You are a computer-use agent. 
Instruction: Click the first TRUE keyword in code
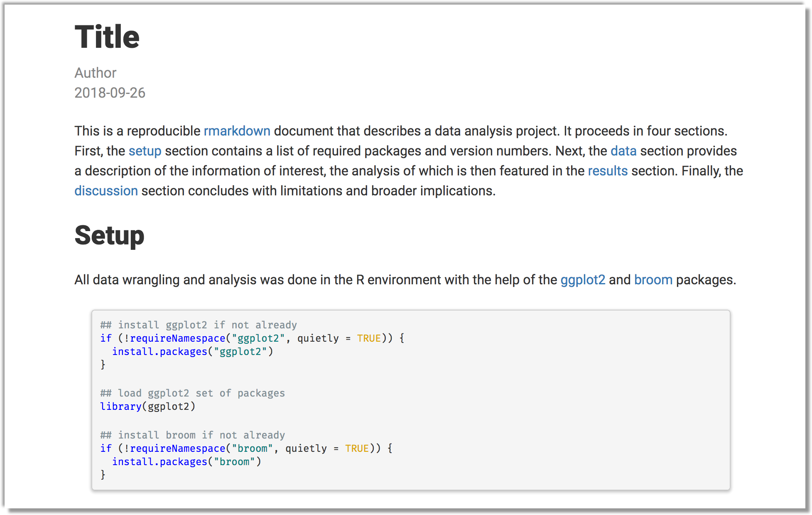pyautogui.click(x=369, y=338)
